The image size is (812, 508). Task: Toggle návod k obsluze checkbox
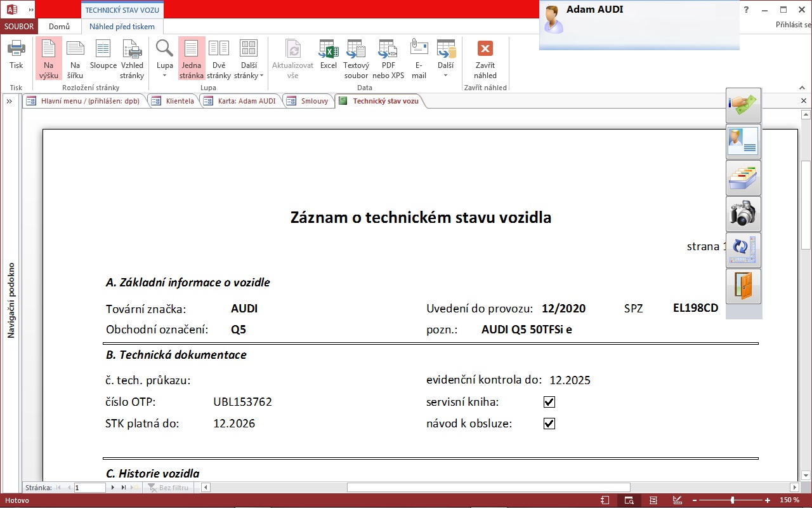[549, 424]
